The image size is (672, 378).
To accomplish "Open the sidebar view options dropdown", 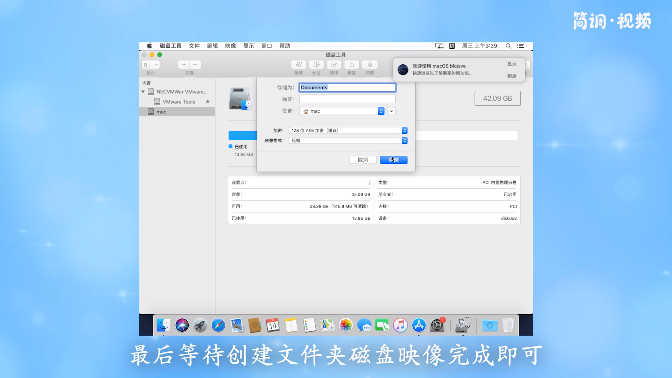I will coord(150,65).
